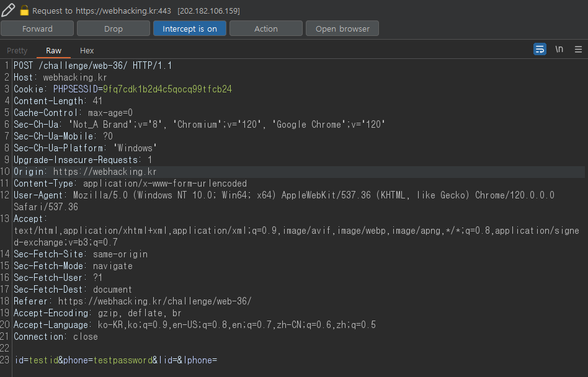The height and width of the screenshot is (377, 588).
Task: Click the Sec-Fetch-Site: same-origin line
Action: point(81,254)
